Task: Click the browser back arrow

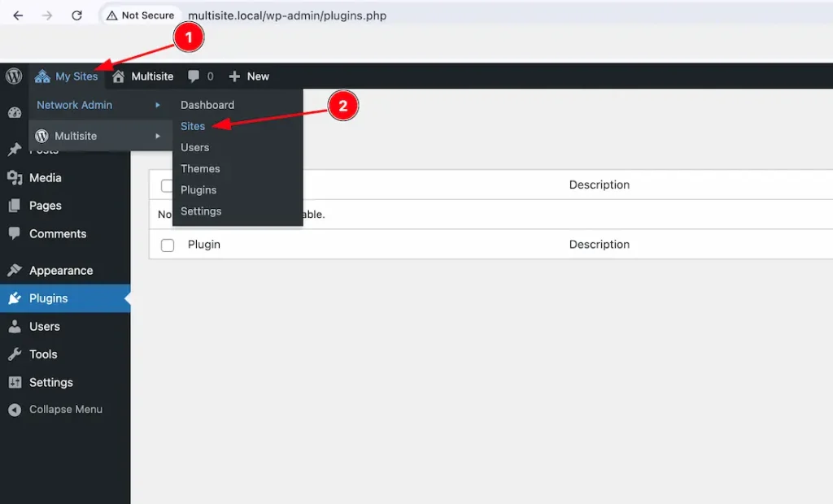Action: pos(18,15)
